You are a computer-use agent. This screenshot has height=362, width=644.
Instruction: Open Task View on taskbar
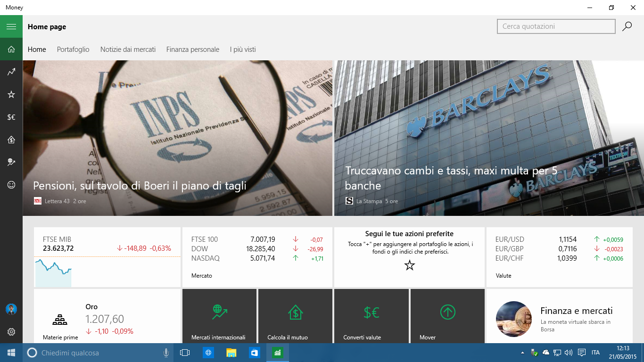click(185, 353)
